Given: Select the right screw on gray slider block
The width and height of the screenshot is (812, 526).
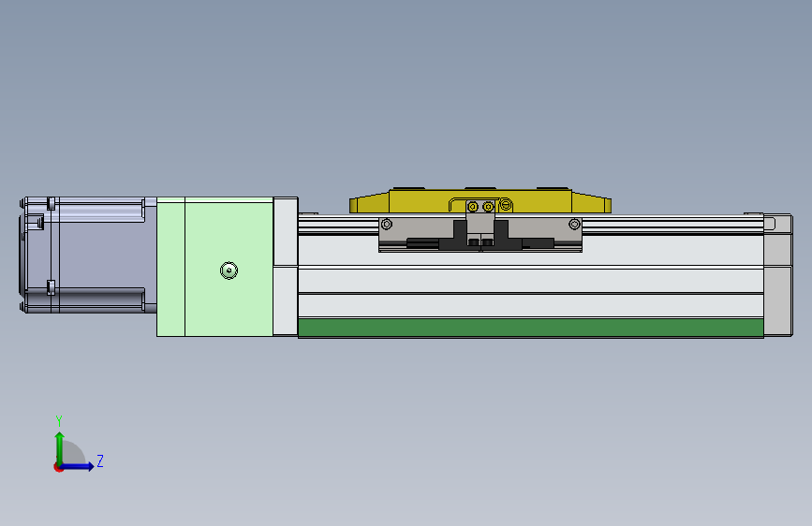Looking at the screenshot, I should click(574, 225).
